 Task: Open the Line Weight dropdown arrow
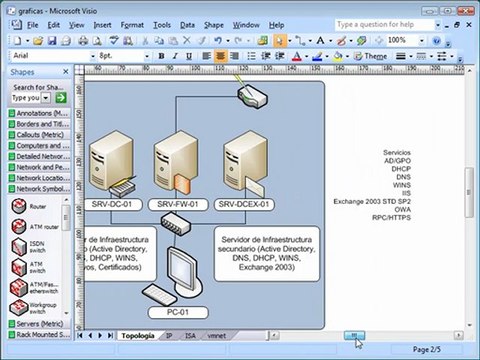[411, 56]
